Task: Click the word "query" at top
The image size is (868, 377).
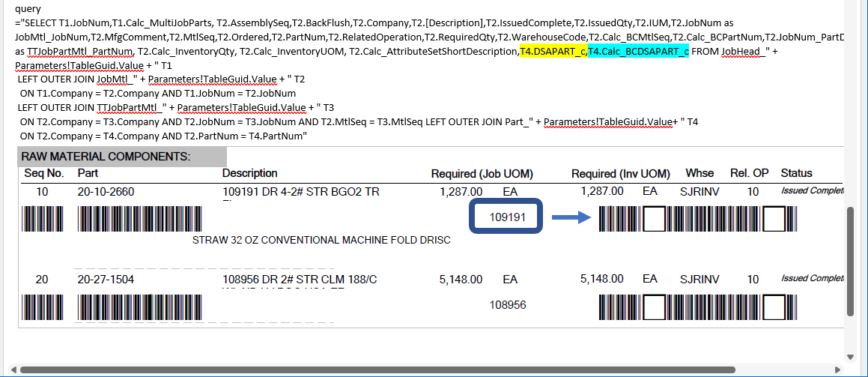Action: click(x=28, y=10)
